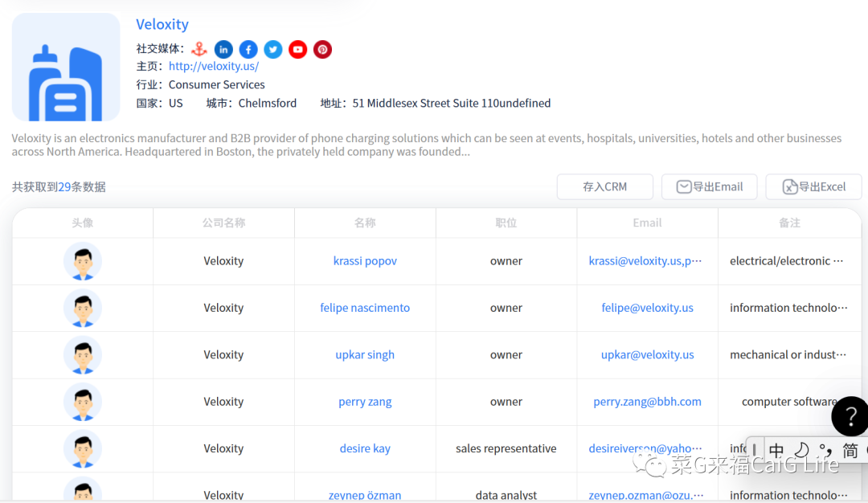The height and width of the screenshot is (503, 868).
Task: Click avatar of perry zang
Action: pyautogui.click(x=83, y=403)
